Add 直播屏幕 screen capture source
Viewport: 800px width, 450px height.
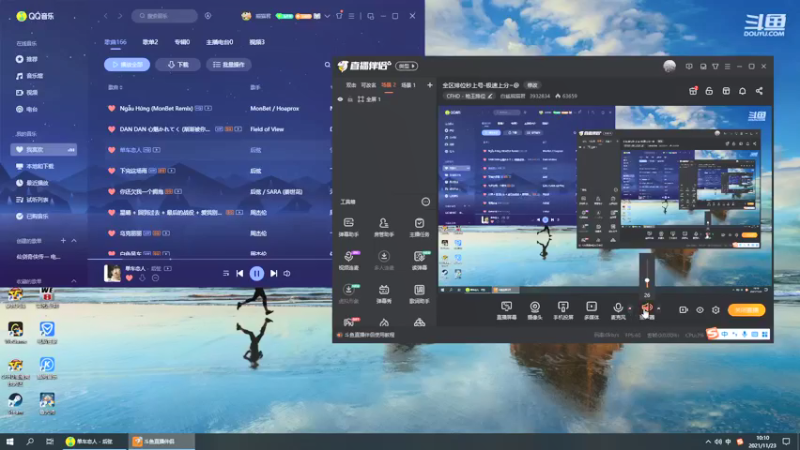(506, 310)
